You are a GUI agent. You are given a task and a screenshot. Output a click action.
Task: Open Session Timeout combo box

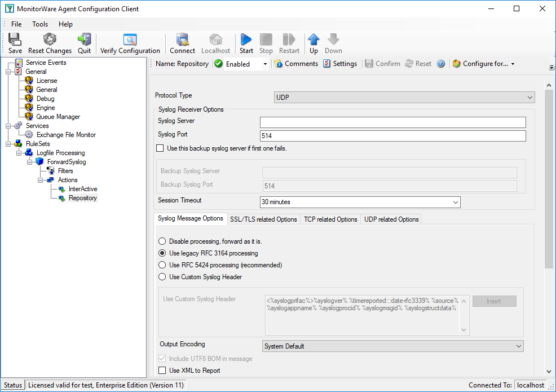(x=360, y=202)
